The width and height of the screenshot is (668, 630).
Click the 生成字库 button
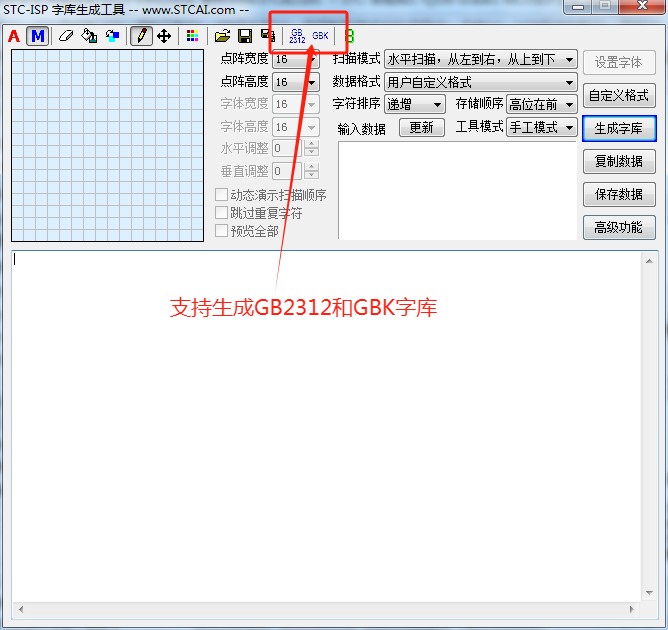619,128
